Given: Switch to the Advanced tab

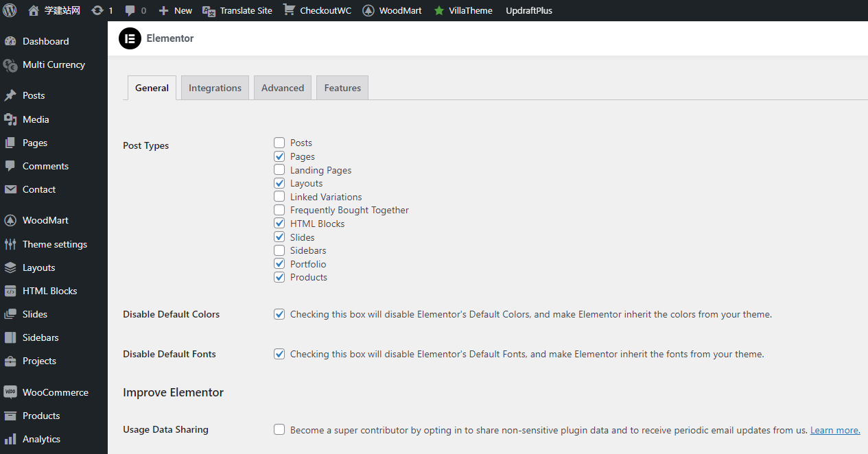Looking at the screenshot, I should pyautogui.click(x=283, y=88).
